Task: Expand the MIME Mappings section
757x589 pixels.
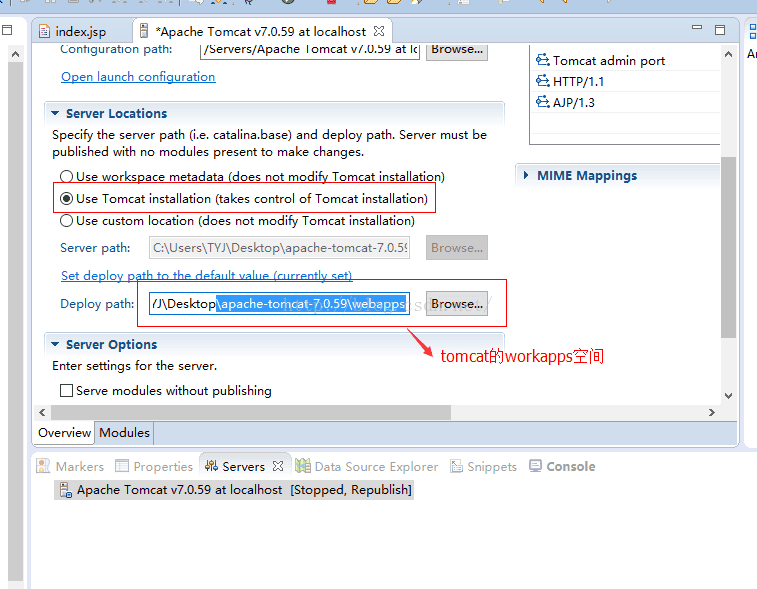Action: tap(526, 175)
